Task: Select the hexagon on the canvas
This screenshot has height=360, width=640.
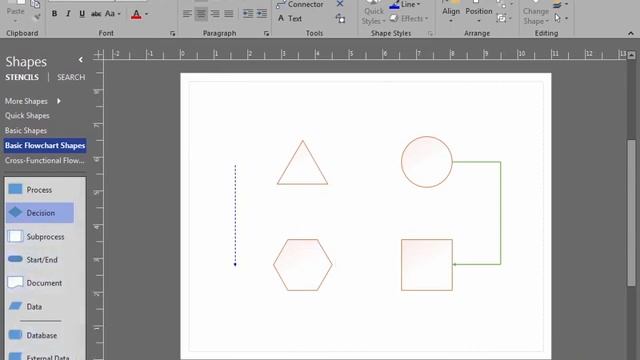Action: [302, 265]
